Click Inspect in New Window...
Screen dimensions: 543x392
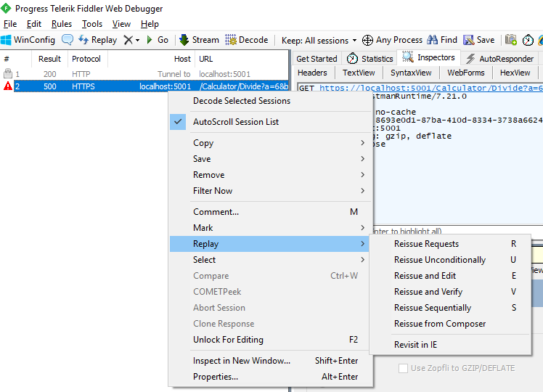[x=271, y=361]
